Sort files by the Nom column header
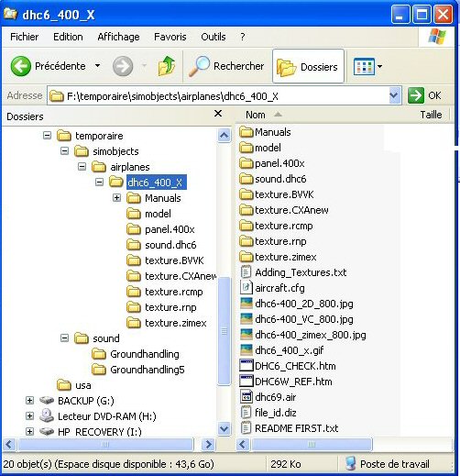The width and height of the screenshot is (460, 476). 327,115
